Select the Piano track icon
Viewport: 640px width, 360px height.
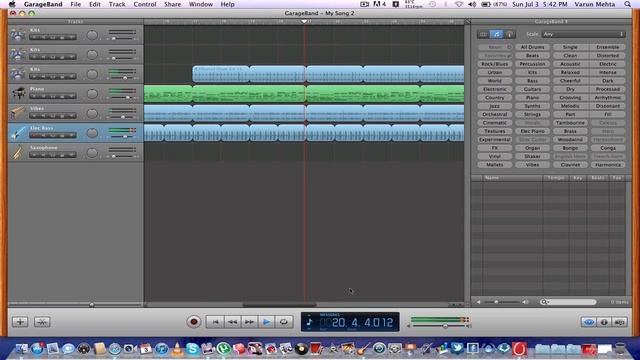(19, 93)
